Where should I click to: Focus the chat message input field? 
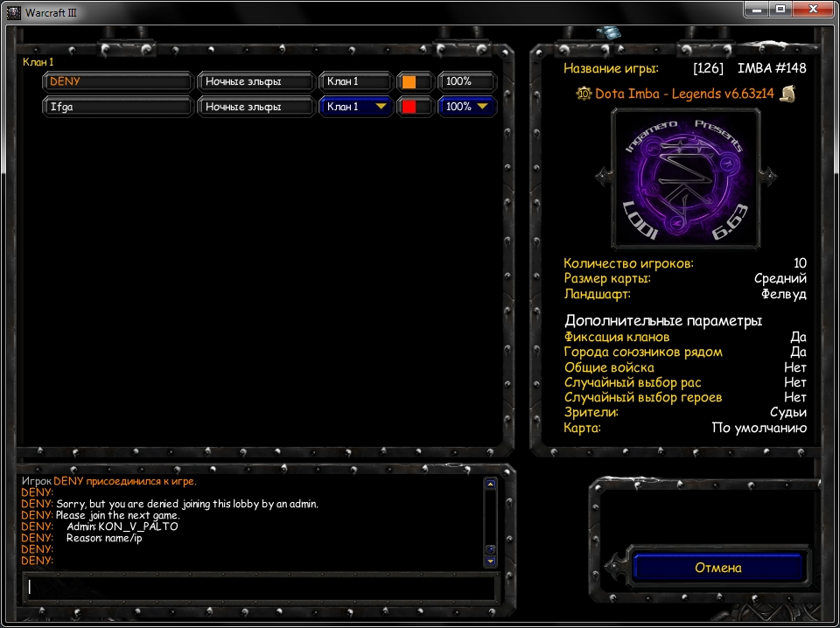point(260,587)
